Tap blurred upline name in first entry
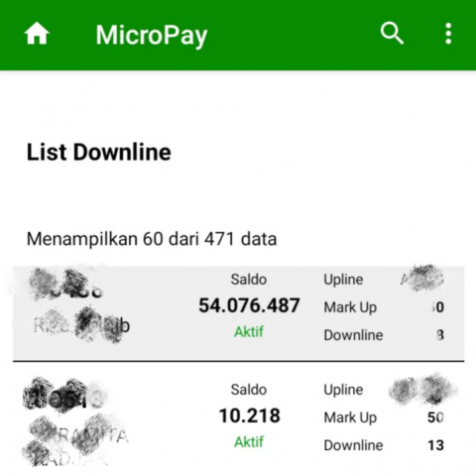The image size is (476, 476). (x=421, y=279)
